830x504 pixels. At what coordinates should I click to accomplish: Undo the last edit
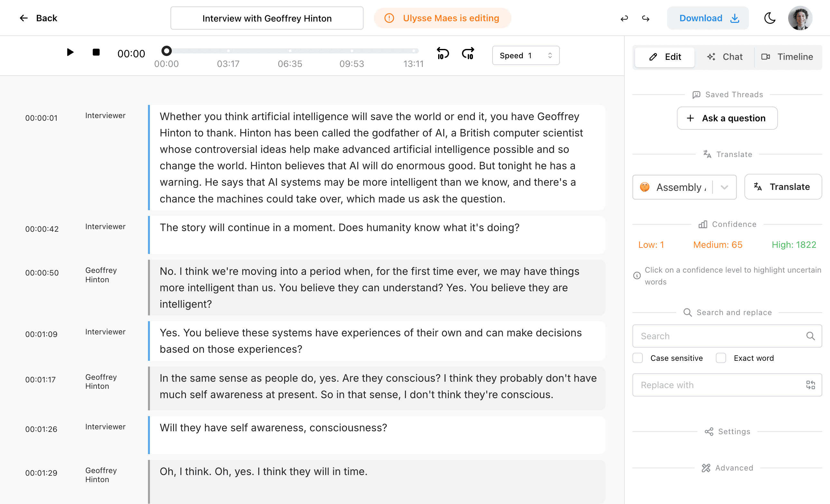click(624, 18)
